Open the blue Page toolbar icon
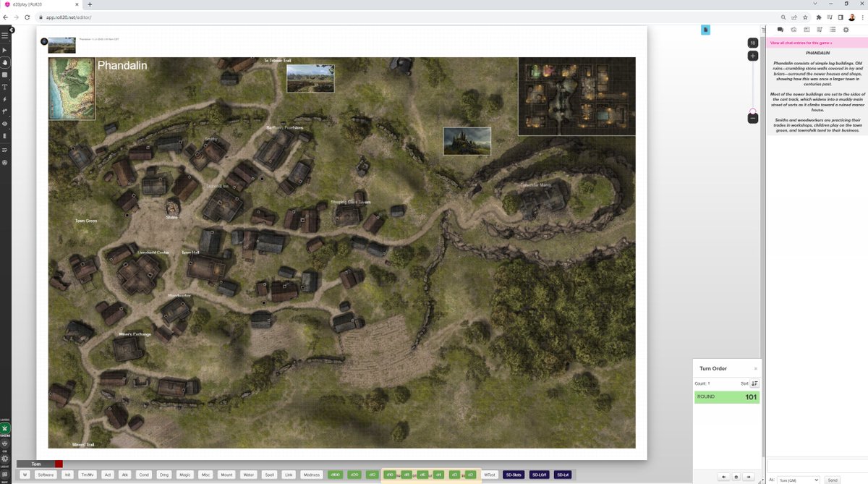 tap(705, 30)
